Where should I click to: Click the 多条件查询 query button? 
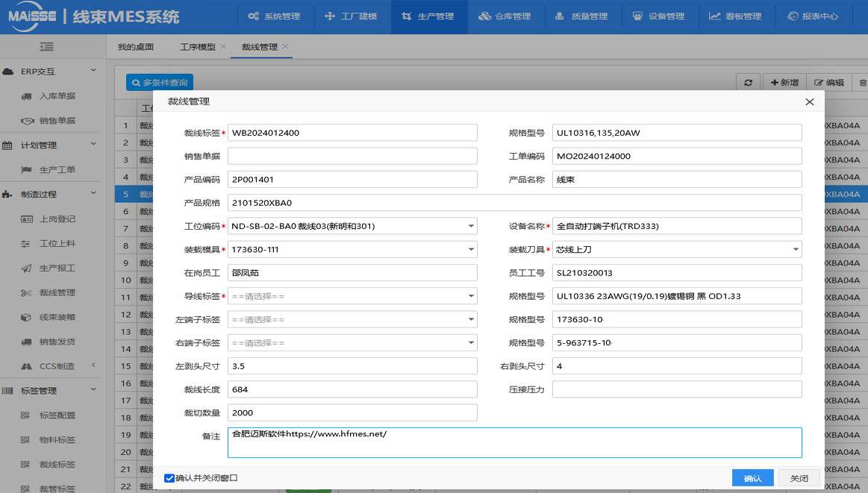click(158, 83)
